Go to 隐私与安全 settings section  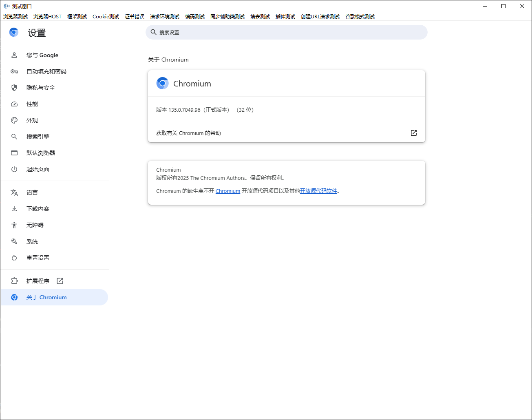(x=54, y=88)
